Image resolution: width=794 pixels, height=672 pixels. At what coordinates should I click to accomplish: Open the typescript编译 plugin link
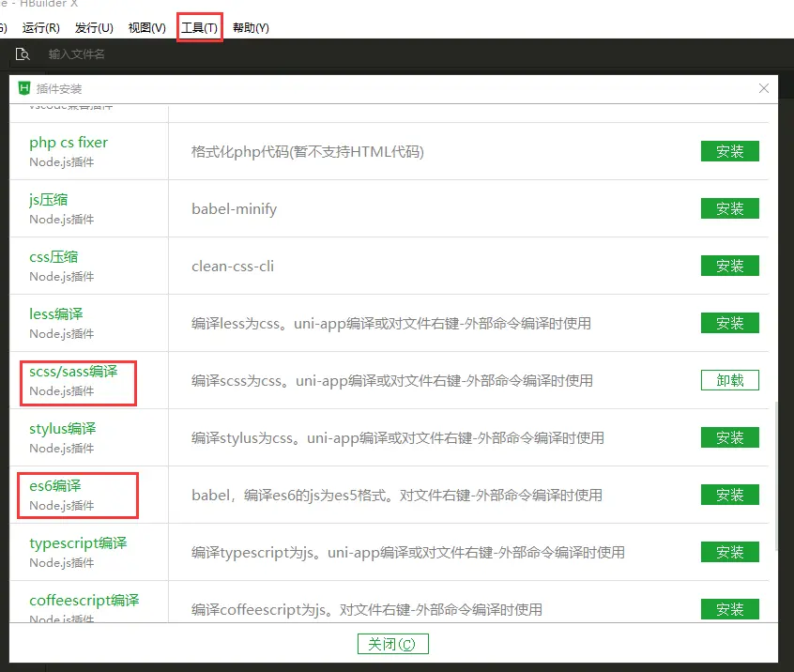pyautogui.click(x=78, y=542)
